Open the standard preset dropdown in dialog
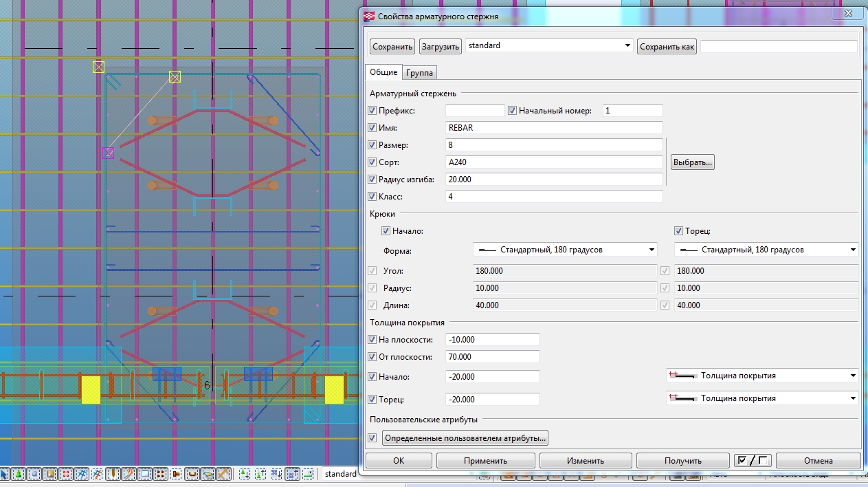The image size is (868, 487). (x=627, y=46)
